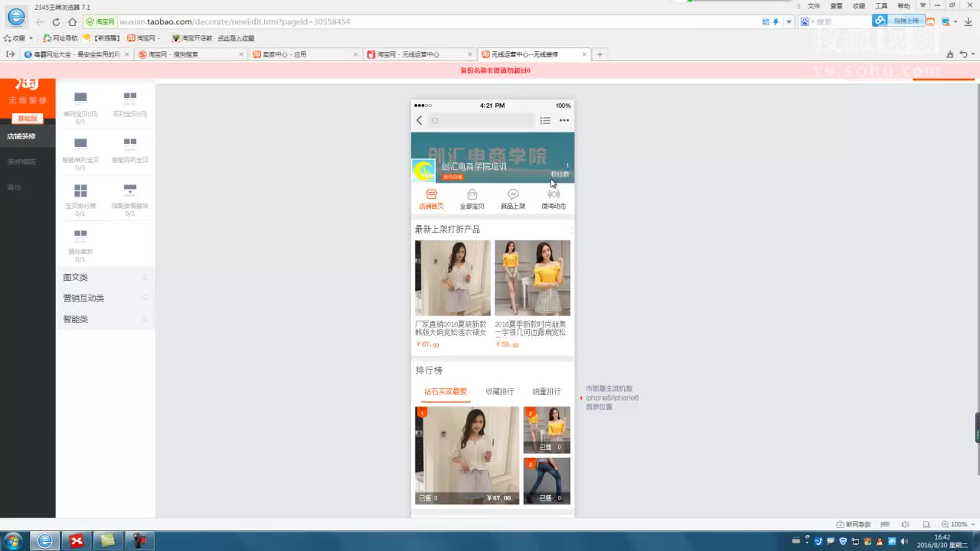The height and width of the screenshot is (551, 980).
Task: Select the 双列宝贝(旧) module icon
Action: (x=130, y=97)
